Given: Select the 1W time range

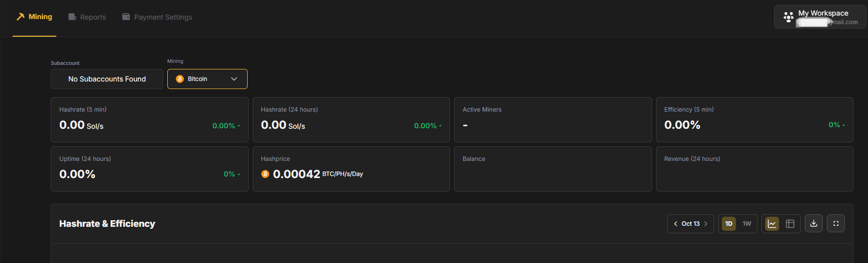Looking at the screenshot, I should tap(747, 224).
